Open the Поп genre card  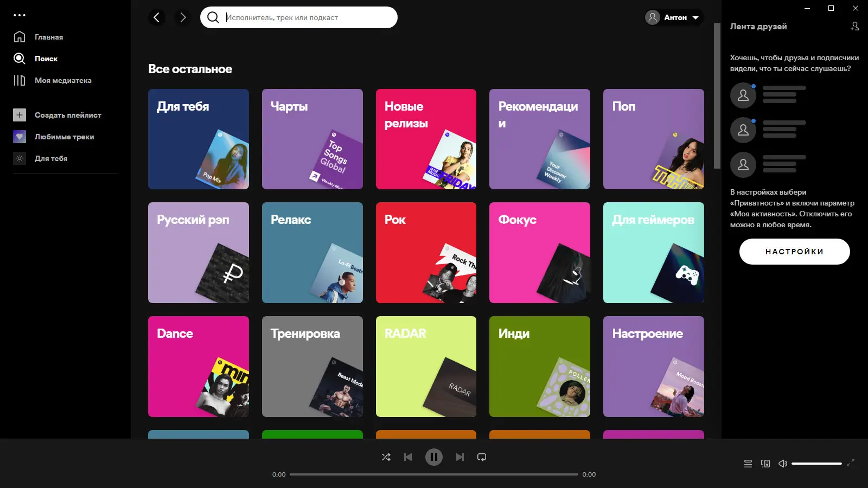pos(654,139)
